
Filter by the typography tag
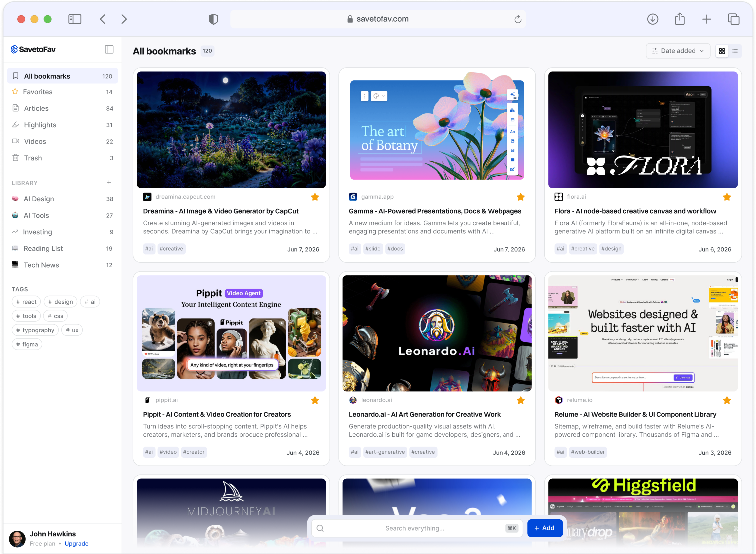click(x=35, y=330)
